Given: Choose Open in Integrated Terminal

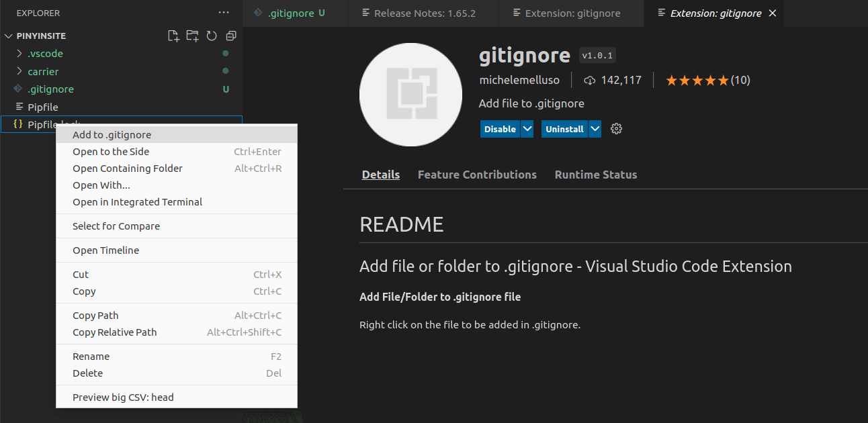Looking at the screenshot, I should pyautogui.click(x=177, y=202).
